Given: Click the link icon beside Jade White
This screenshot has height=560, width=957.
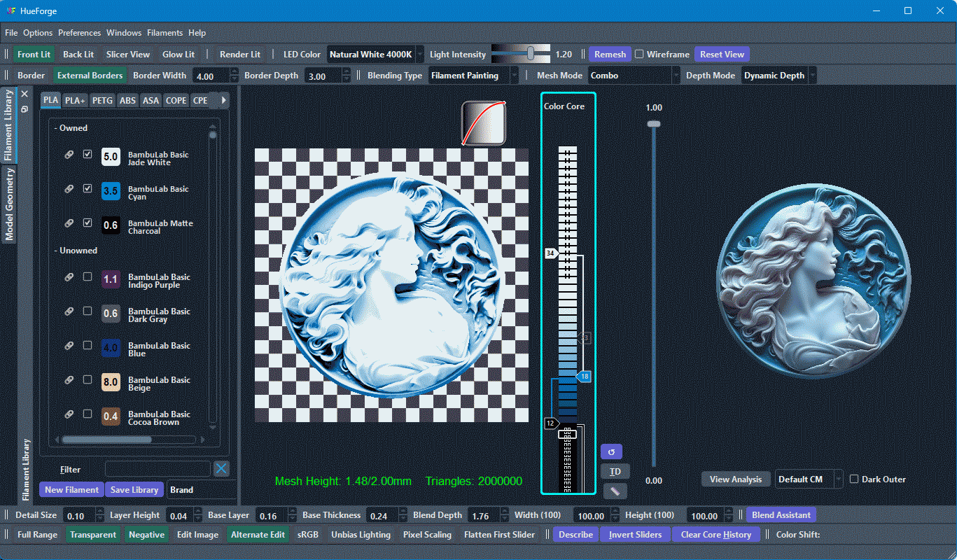Looking at the screenshot, I should (x=69, y=155).
